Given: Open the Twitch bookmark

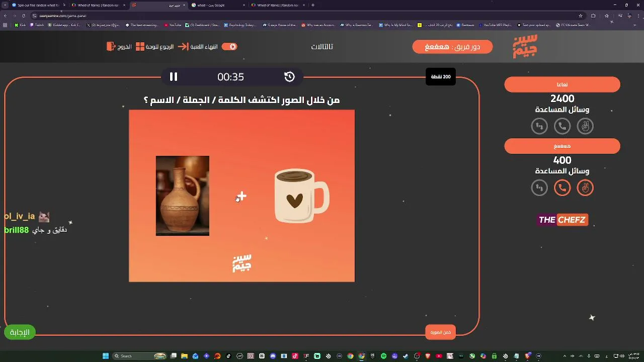Looking at the screenshot, I should click(37, 25).
